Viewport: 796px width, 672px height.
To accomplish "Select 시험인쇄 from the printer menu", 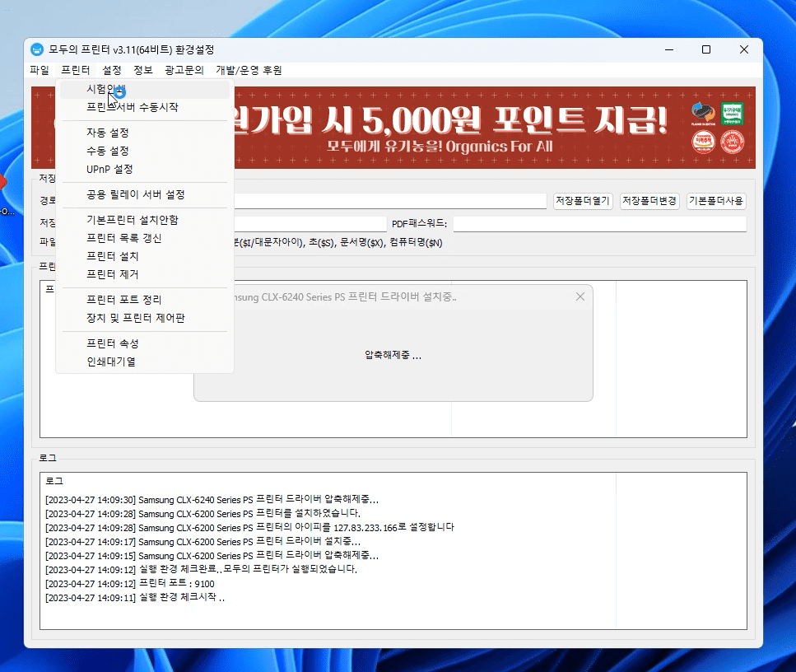I will (x=145, y=90).
